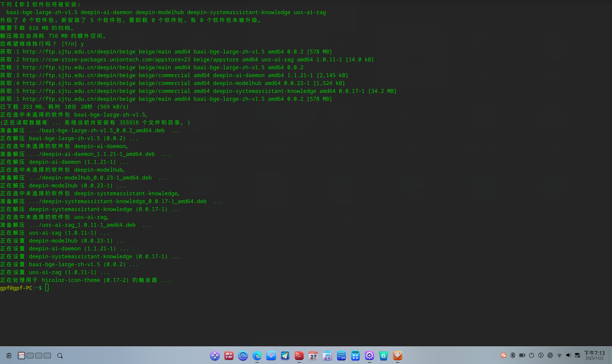Open the clipboard manager icon
Image resolution: width=612 pixels, height=364 pixels.
9,355
